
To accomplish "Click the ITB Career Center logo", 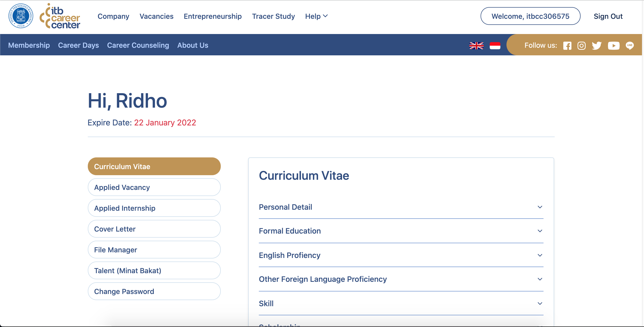I will tap(60, 16).
